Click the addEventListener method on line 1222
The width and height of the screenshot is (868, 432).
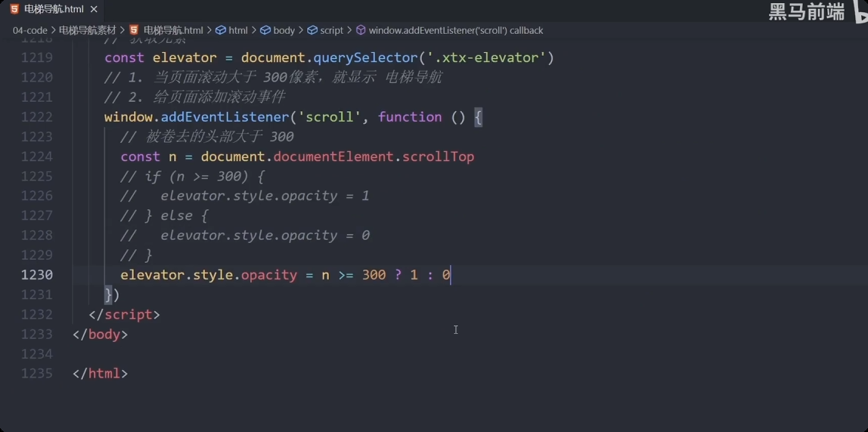click(x=225, y=117)
